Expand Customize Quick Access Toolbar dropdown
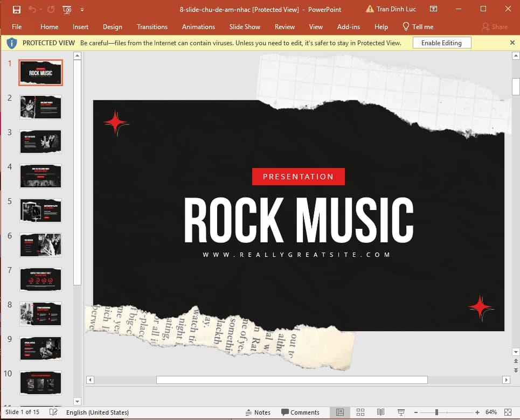Image resolution: width=520 pixels, height=420 pixels. pos(82,9)
